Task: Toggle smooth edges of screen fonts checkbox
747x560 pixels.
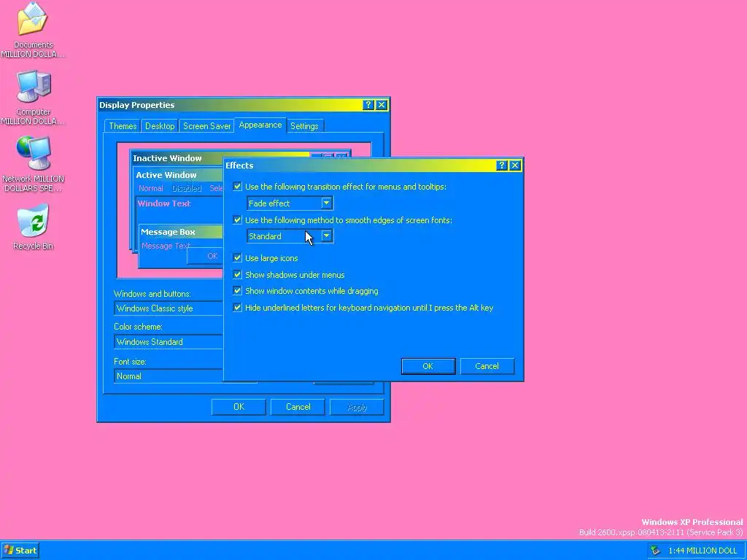Action: [237, 220]
